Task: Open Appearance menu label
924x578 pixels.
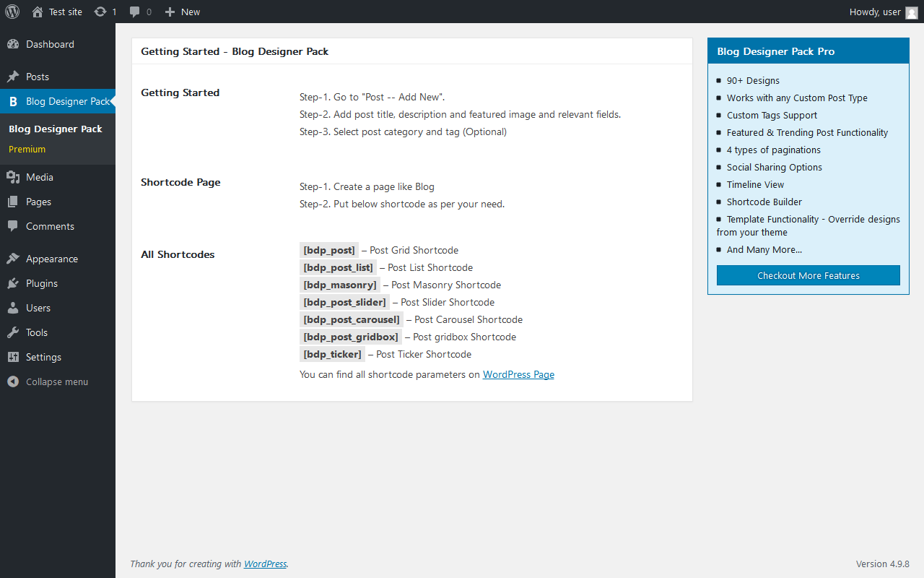Action: tap(52, 259)
